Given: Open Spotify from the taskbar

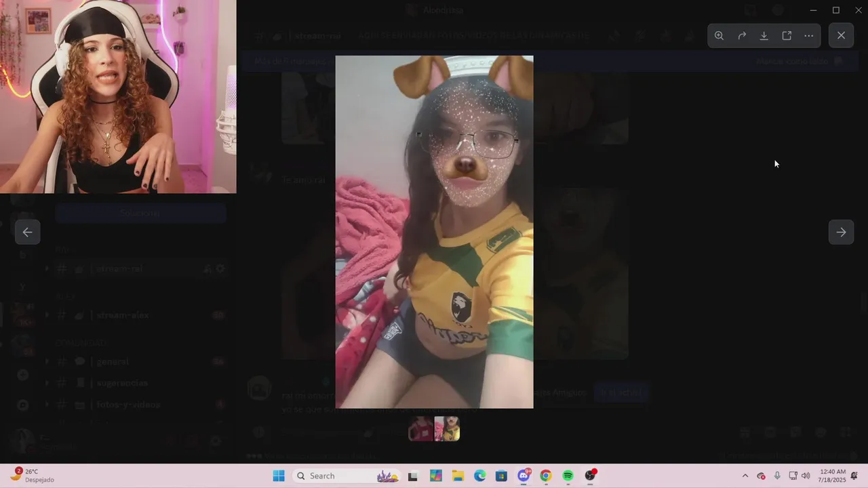Looking at the screenshot, I should click(x=568, y=476).
